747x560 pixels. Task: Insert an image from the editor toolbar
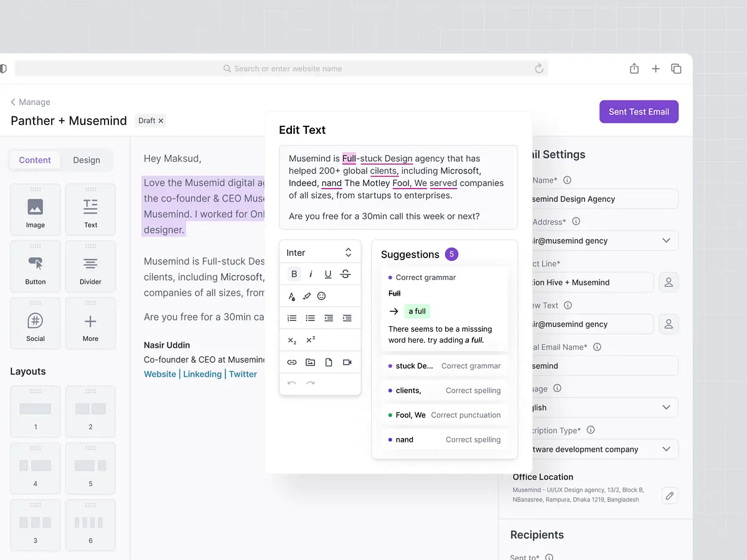coord(311,362)
